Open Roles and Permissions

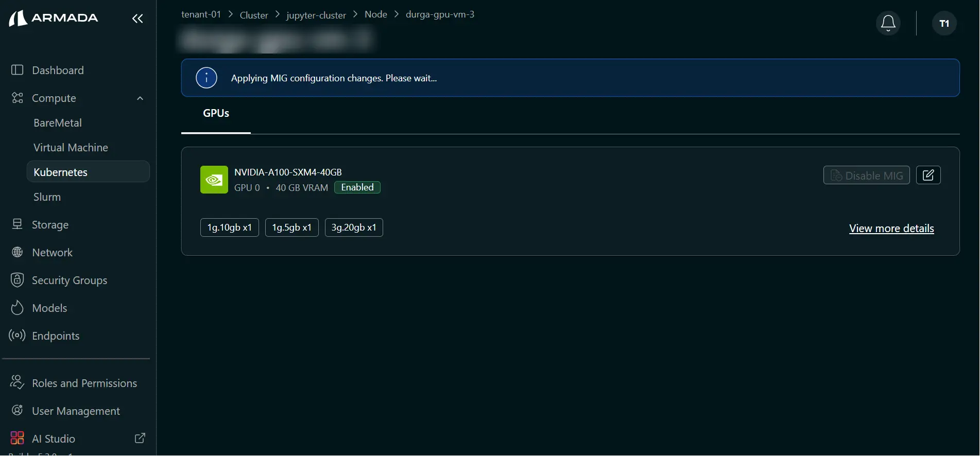click(84, 383)
